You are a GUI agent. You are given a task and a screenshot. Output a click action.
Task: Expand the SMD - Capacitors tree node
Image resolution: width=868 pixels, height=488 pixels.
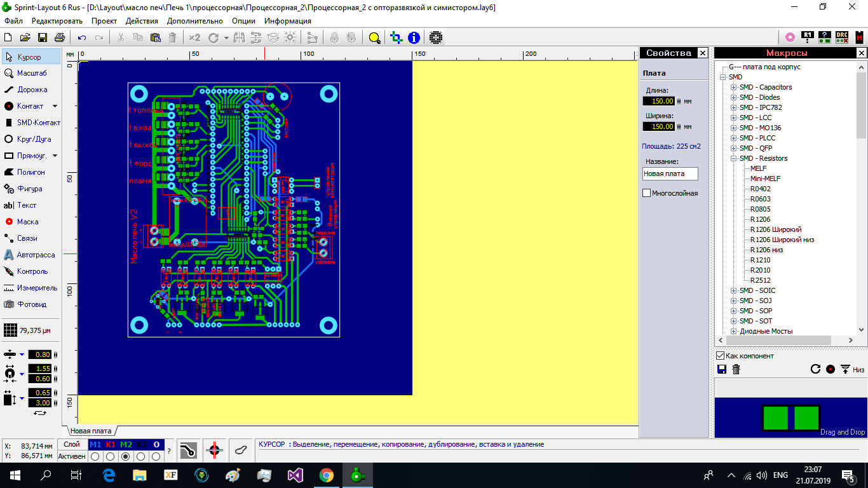click(733, 87)
